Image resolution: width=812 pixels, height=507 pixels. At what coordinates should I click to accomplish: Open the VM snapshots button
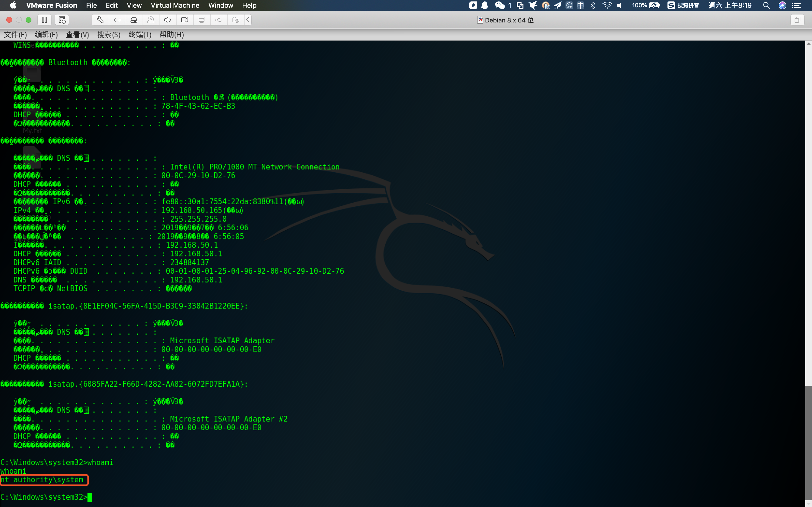pyautogui.click(x=62, y=20)
